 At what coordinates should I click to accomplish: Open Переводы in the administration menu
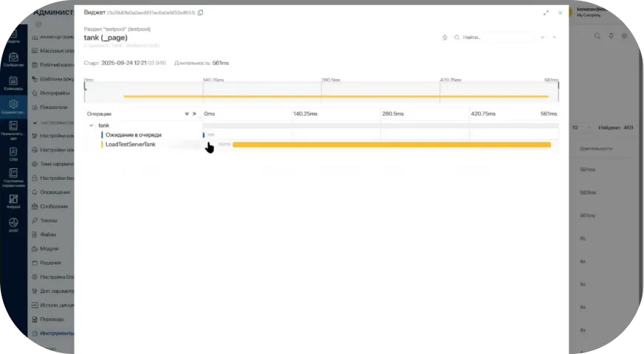tap(52, 319)
